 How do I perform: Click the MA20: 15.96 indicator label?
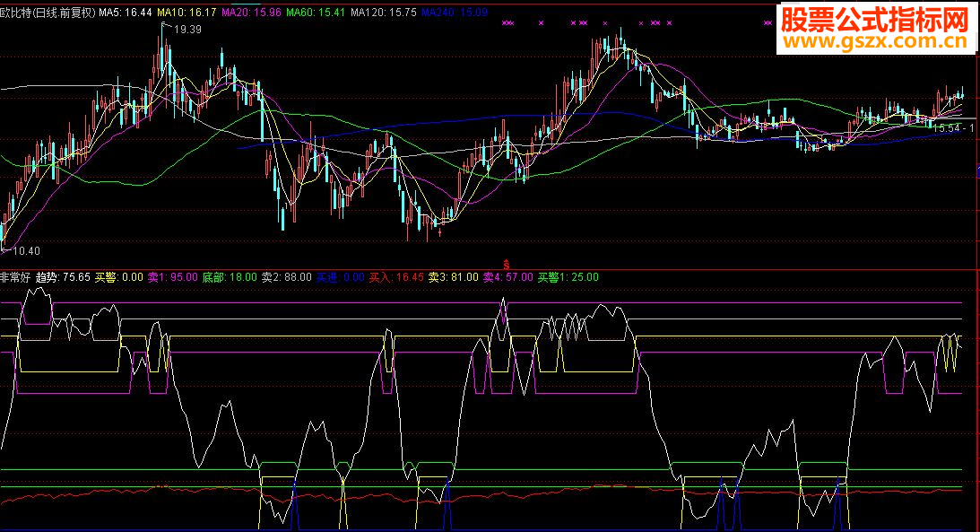click(x=251, y=12)
